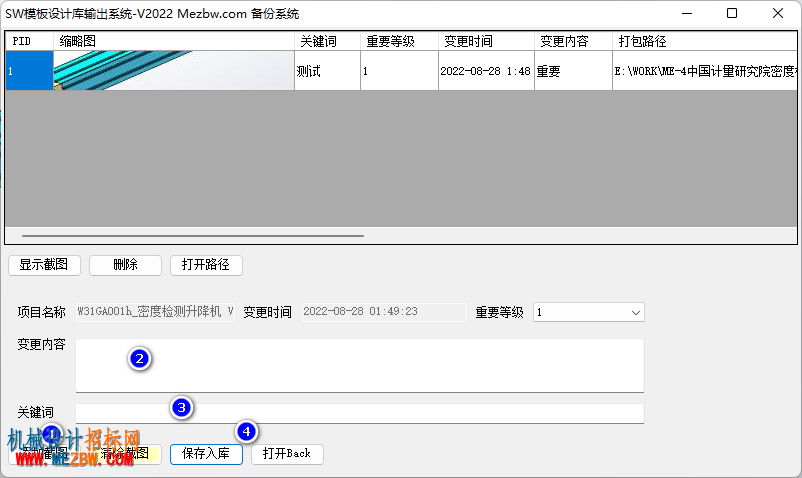Select the 变更时间 field showing 01:49:23
Screen dimensions: 802x478
click(384, 312)
